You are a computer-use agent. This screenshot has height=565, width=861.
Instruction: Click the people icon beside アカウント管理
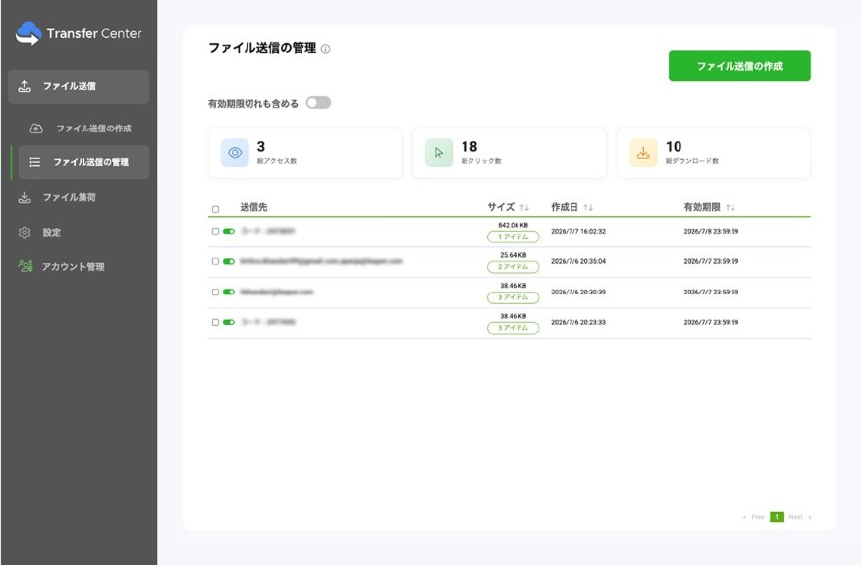click(x=25, y=266)
